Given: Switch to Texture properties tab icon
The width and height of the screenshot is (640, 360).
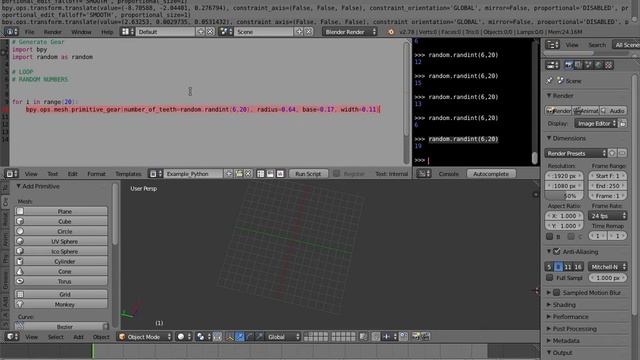Looking at the screenshot, I should (609, 65).
